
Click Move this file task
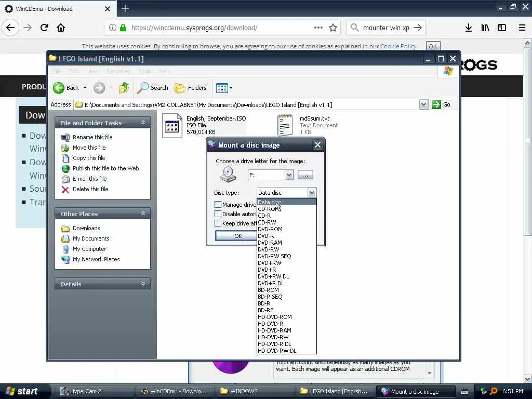tap(89, 148)
